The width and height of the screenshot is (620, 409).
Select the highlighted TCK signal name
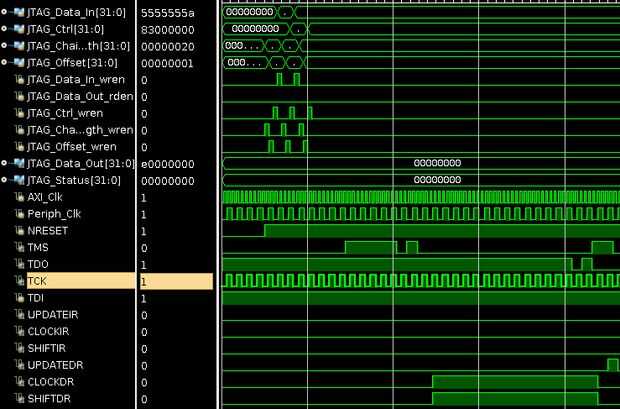click(81, 281)
